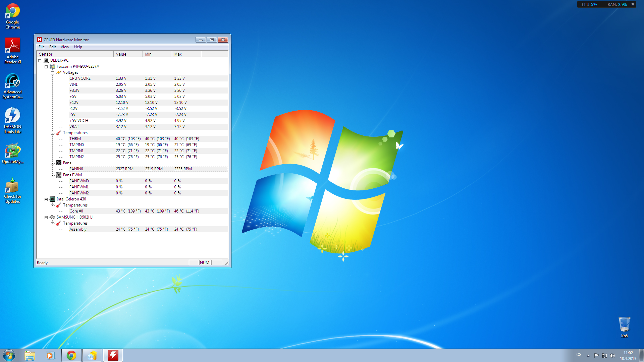Open the Check for Updates desktop icon

pyautogui.click(x=12, y=190)
